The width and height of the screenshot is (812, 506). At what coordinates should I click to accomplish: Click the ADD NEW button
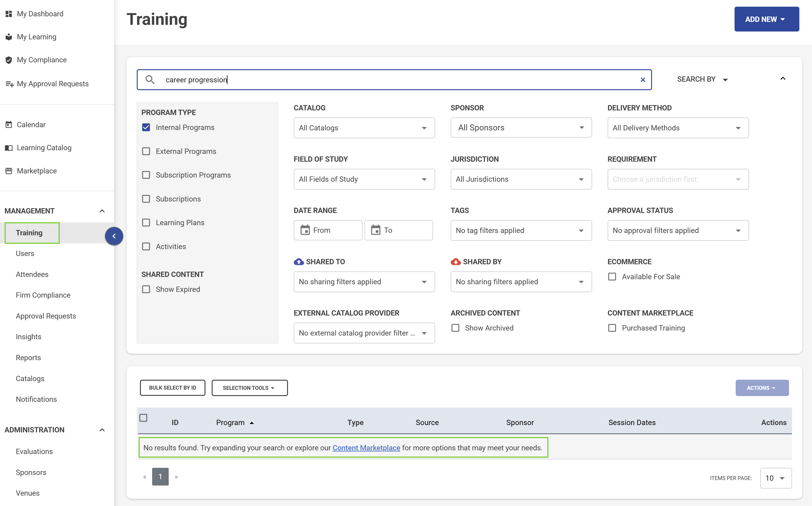(x=766, y=19)
